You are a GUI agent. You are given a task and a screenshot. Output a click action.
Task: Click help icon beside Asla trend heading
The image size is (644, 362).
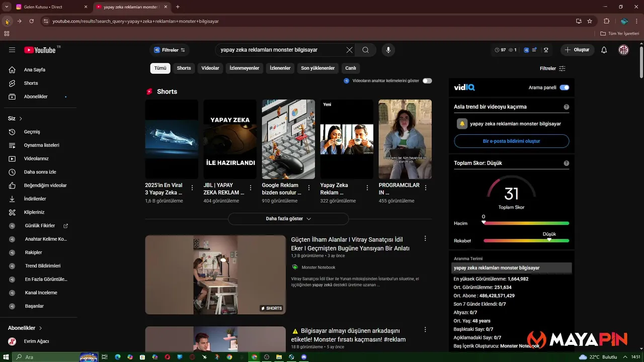tap(567, 107)
